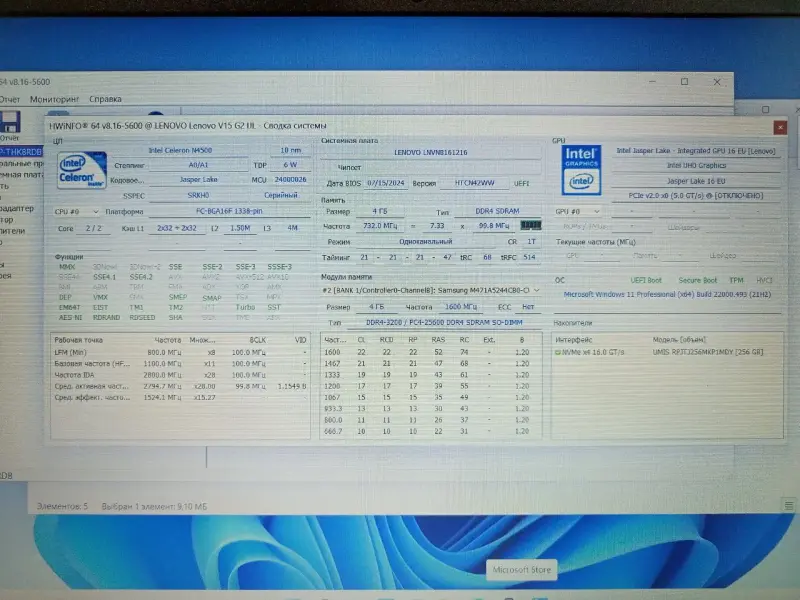The height and width of the screenshot is (600, 800).
Task: Click the Microsoft Store taskbar tooltip
Action: pyautogui.click(x=520, y=570)
